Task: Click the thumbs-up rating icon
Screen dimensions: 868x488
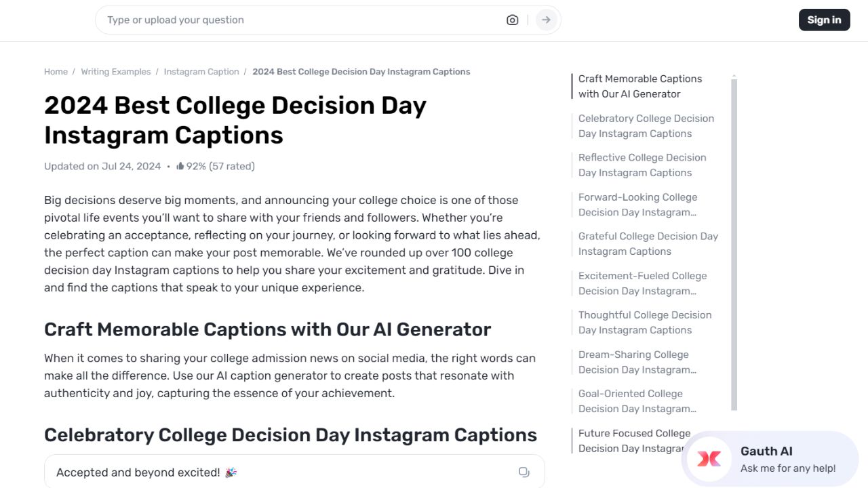Action: coord(180,166)
